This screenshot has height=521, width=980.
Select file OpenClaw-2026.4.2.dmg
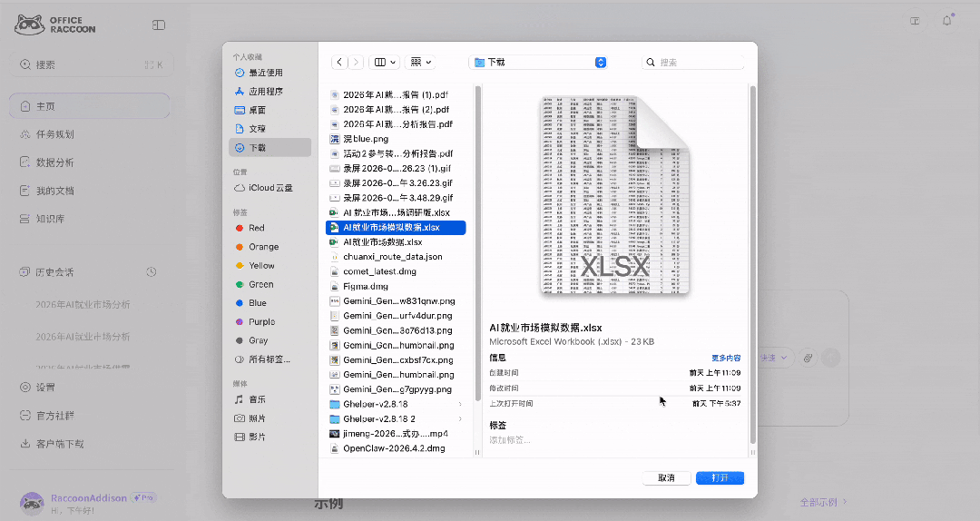pos(396,448)
